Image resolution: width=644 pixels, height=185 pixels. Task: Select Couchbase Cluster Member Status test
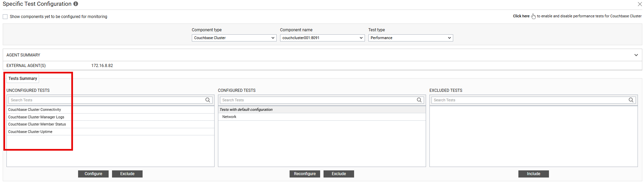click(37, 124)
